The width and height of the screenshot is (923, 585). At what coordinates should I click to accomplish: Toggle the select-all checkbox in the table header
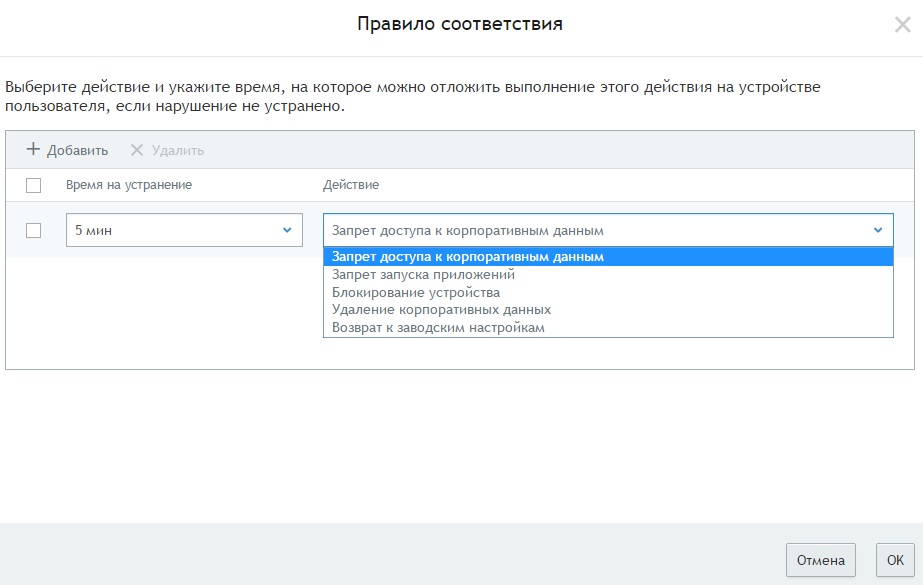click(x=33, y=185)
